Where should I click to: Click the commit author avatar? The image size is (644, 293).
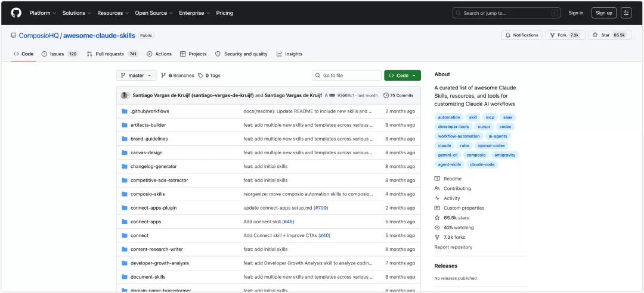click(x=125, y=95)
